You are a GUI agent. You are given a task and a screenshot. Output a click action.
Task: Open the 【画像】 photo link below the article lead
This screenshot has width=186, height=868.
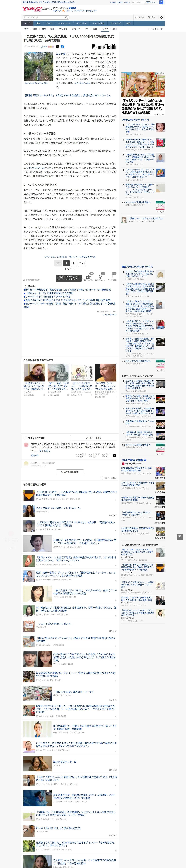(67, 96)
